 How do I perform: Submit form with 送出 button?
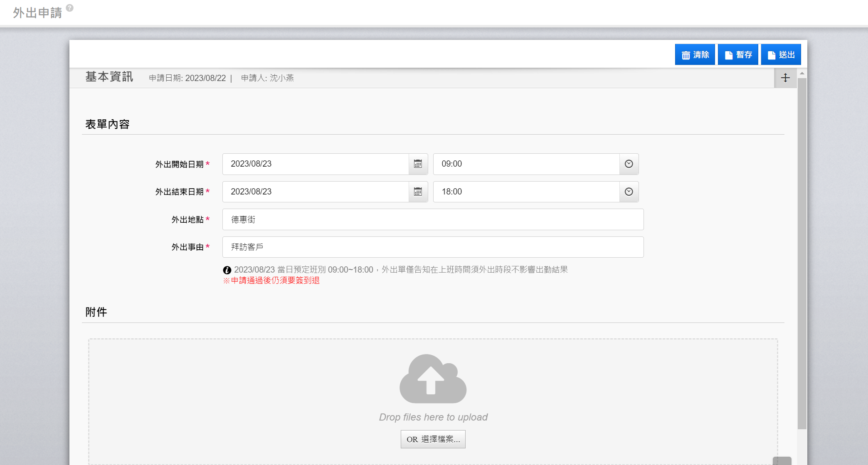pos(781,55)
